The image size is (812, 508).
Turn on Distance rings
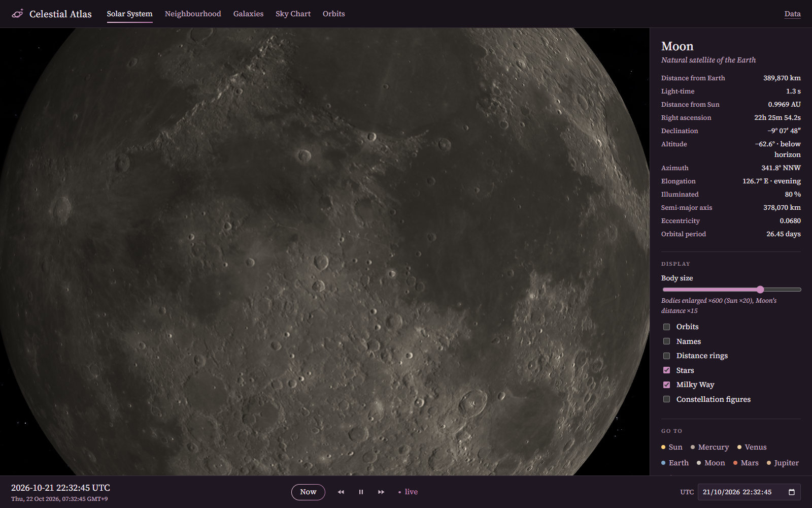667,356
